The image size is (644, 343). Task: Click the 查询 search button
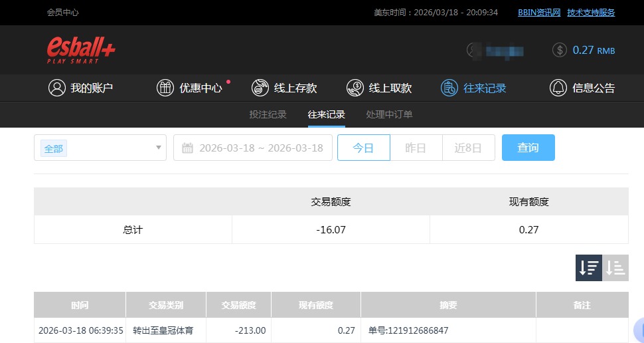click(x=528, y=148)
